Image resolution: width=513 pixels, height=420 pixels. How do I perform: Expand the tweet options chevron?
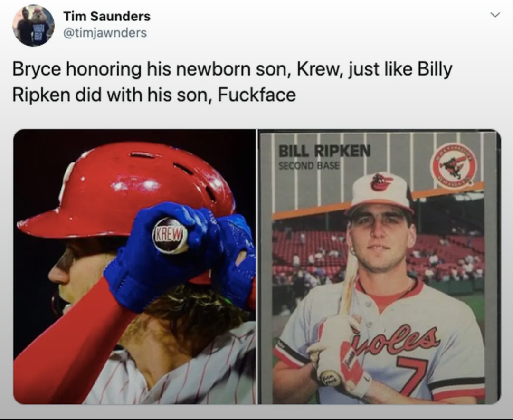[x=495, y=15]
